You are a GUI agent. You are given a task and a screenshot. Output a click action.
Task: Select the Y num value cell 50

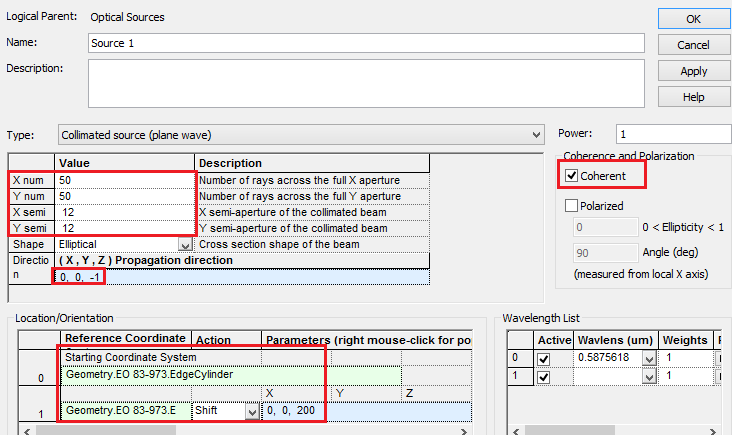[125, 196]
